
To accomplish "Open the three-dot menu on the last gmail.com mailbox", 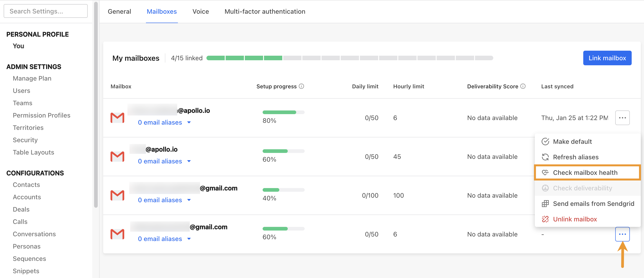I will coord(623,234).
